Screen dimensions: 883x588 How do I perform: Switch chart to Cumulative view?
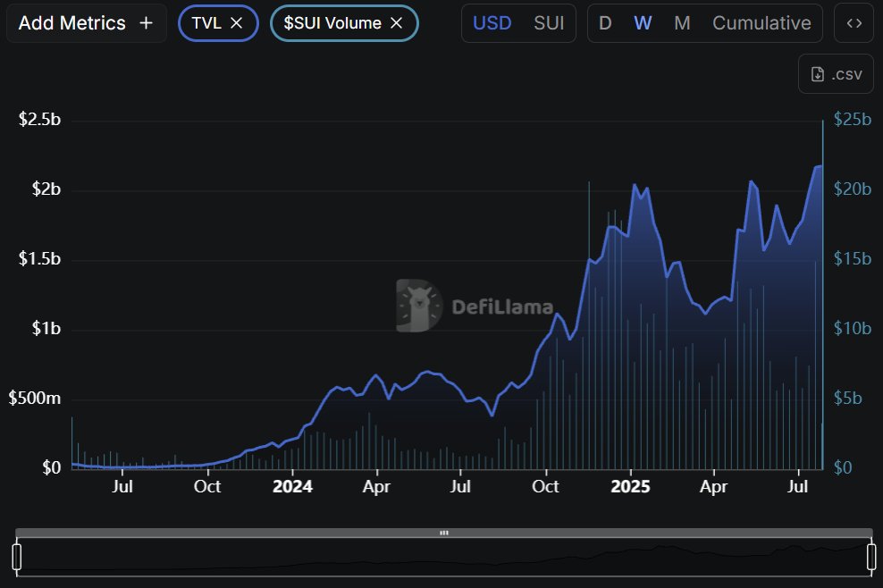(761, 23)
